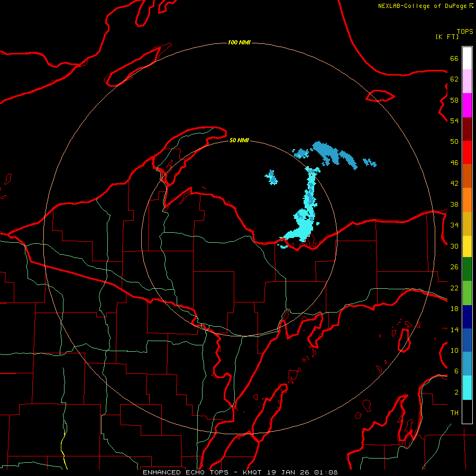Click the small blue echo farthest east
Screen dimensions: 476x476
pos(370,162)
